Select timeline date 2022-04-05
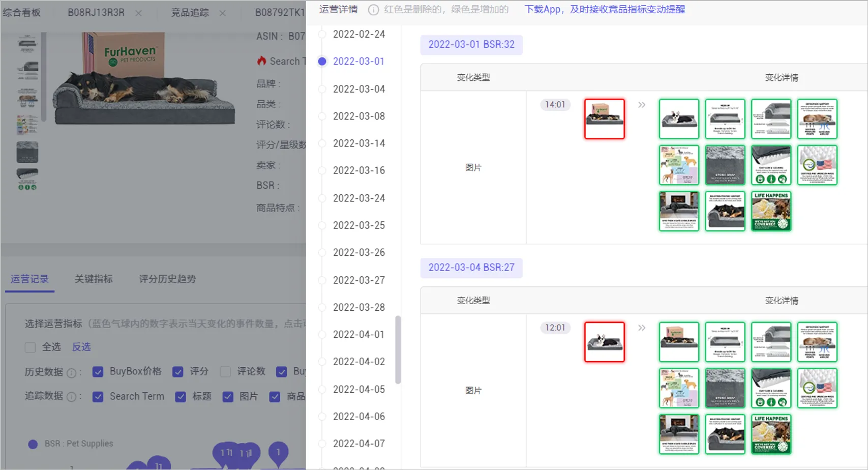The image size is (868, 470). point(359,390)
